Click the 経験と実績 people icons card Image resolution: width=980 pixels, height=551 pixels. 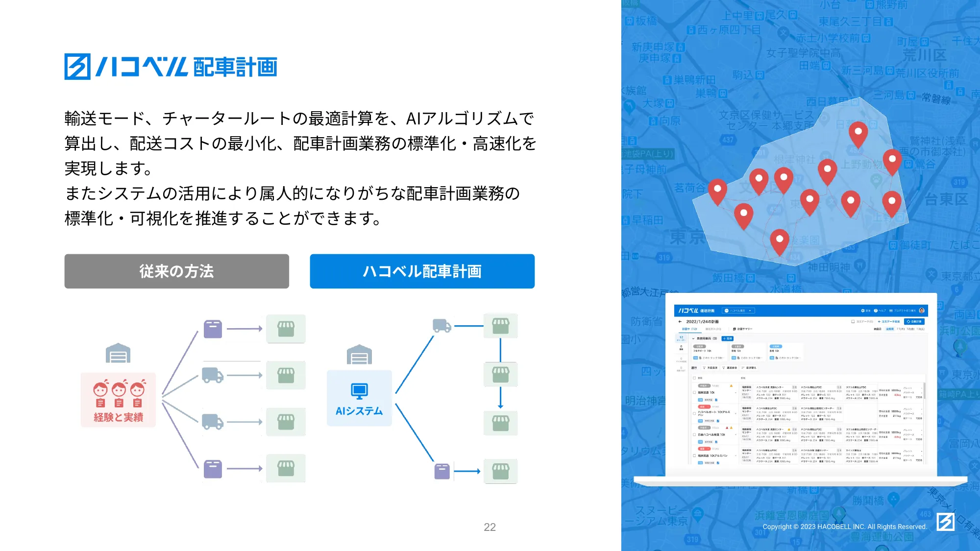click(119, 400)
